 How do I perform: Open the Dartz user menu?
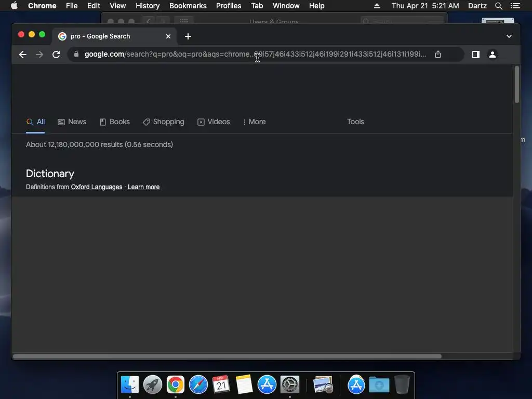[x=477, y=6]
